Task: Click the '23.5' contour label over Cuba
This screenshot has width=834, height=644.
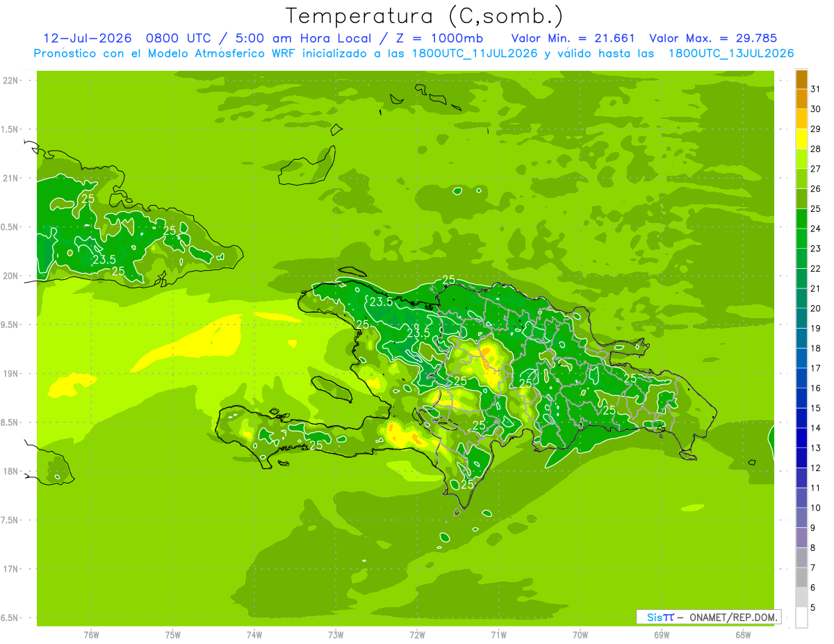Action: coord(104,260)
